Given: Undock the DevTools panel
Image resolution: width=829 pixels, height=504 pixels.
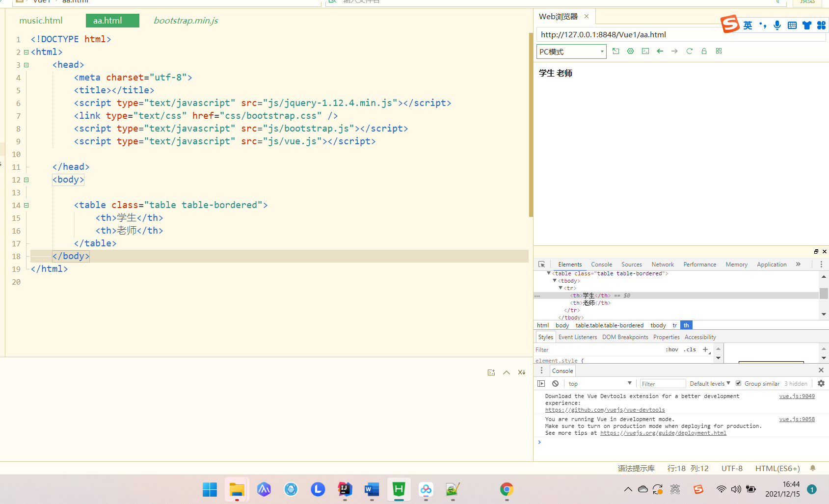Looking at the screenshot, I should pos(816,251).
